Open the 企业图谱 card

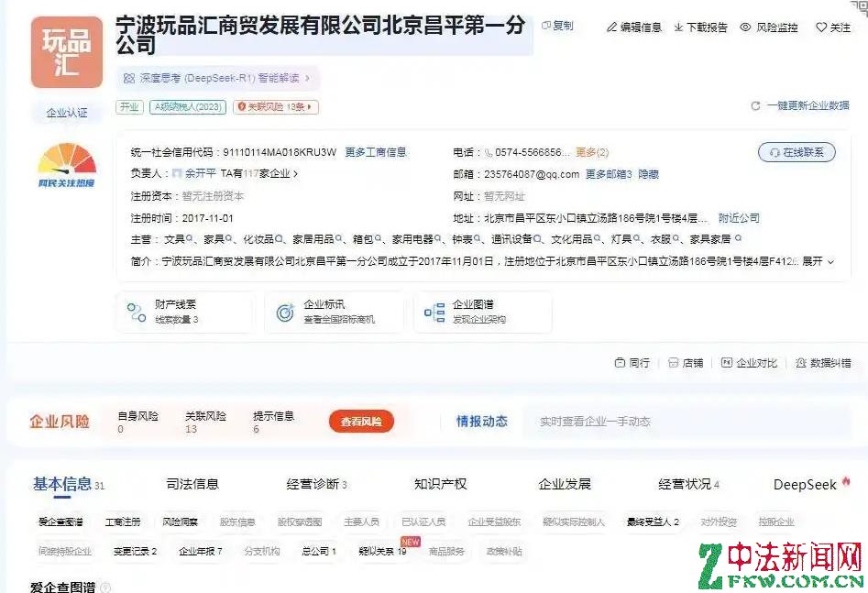[x=483, y=312]
